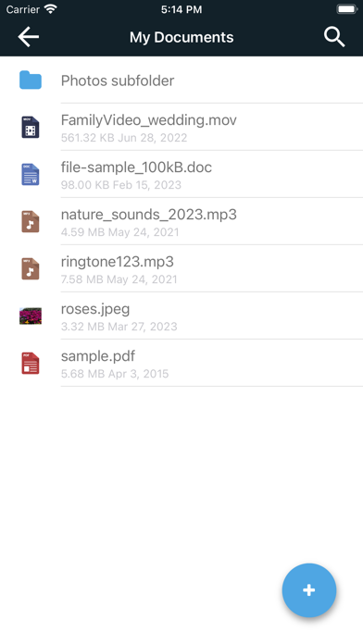Open sample.pdf file name
This screenshot has width=363, height=644.
tap(98, 356)
